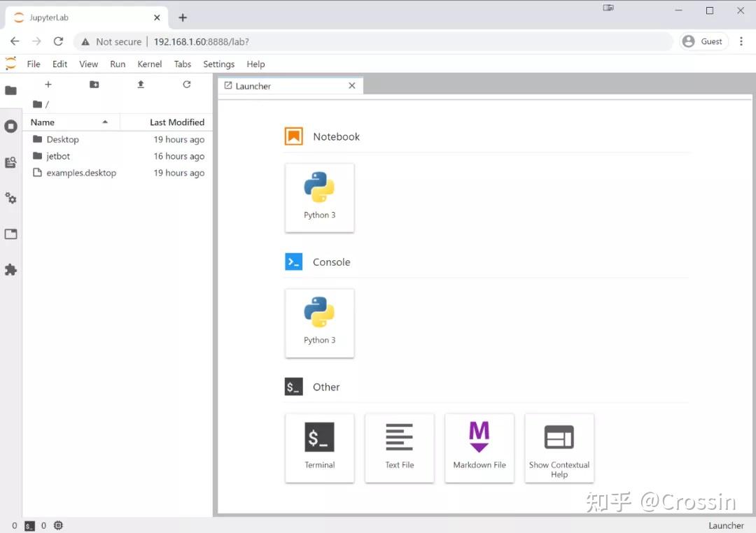Sort files by Last Modified column
Viewport: 756px width, 533px height.
(167, 122)
